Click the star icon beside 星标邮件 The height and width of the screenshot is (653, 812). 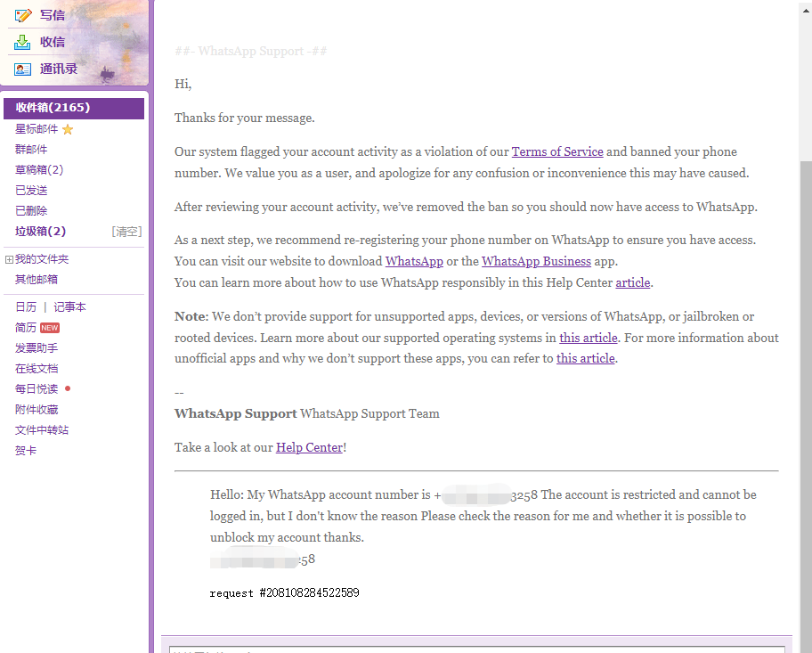coord(68,129)
